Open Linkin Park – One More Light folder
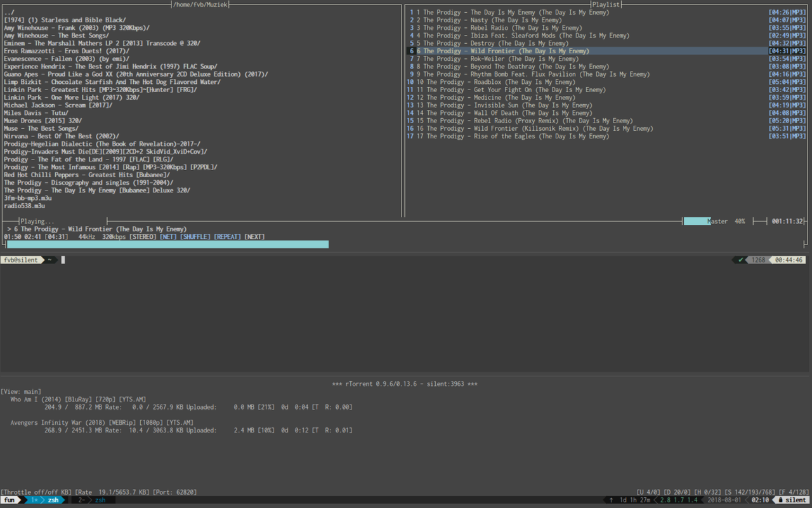The width and height of the screenshot is (812, 508). (x=72, y=98)
